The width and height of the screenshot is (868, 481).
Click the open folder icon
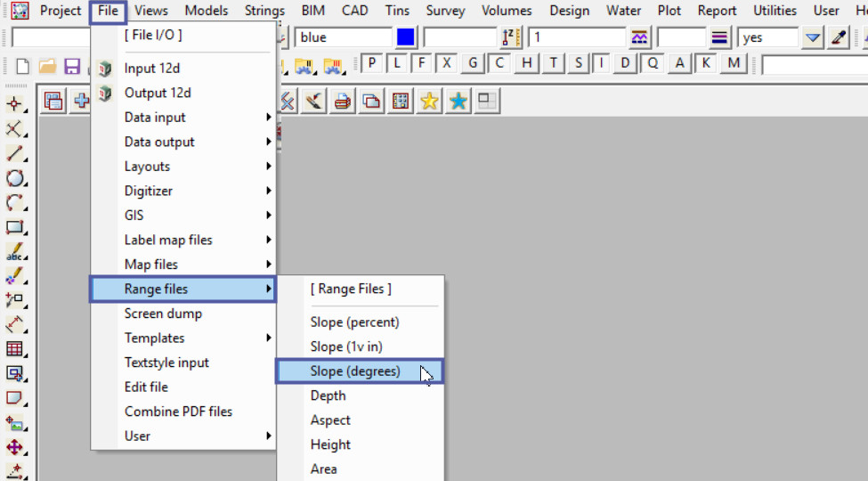(x=47, y=67)
